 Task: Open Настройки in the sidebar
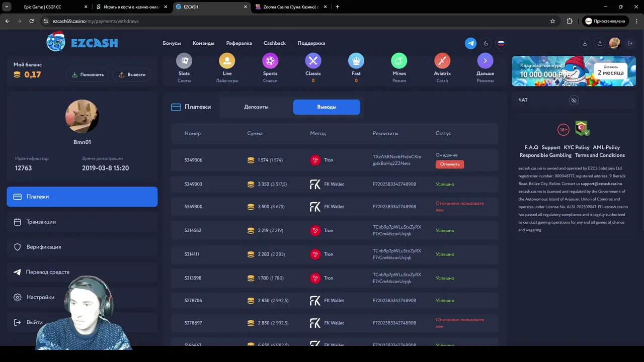[82, 297]
